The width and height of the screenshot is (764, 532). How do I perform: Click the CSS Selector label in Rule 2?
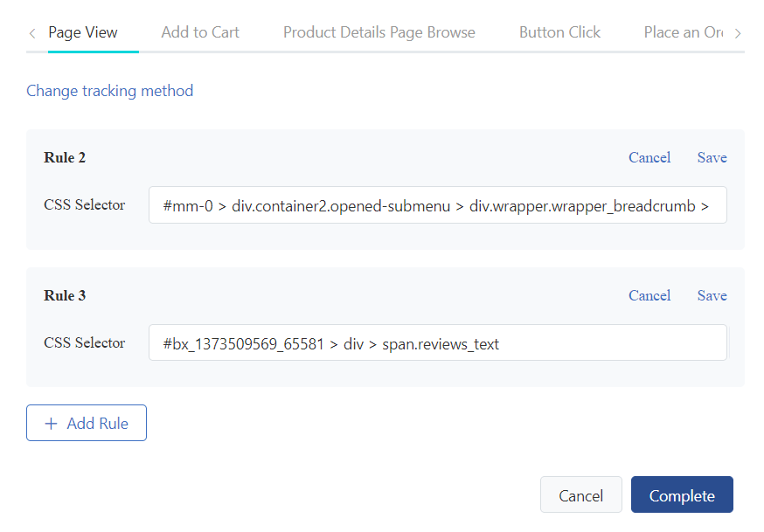click(x=85, y=205)
